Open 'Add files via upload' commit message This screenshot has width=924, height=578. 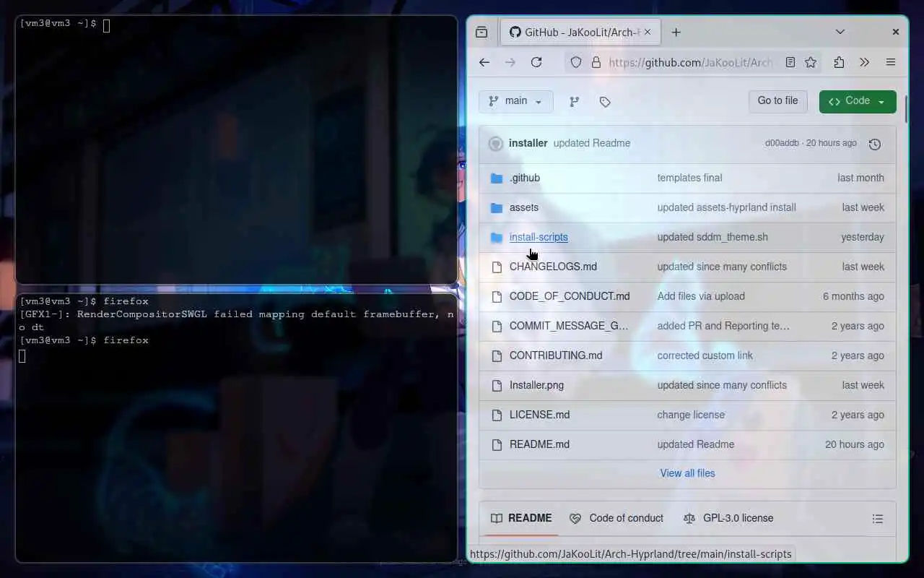click(x=701, y=296)
